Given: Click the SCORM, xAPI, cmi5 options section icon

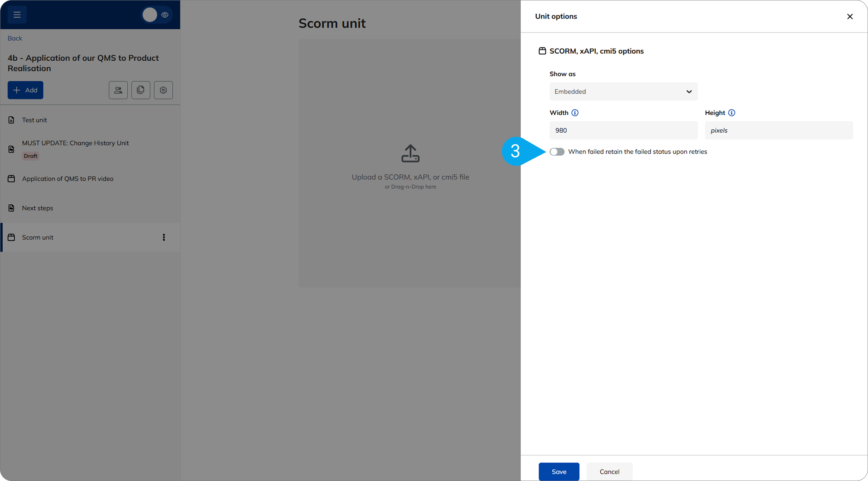Looking at the screenshot, I should (542, 51).
